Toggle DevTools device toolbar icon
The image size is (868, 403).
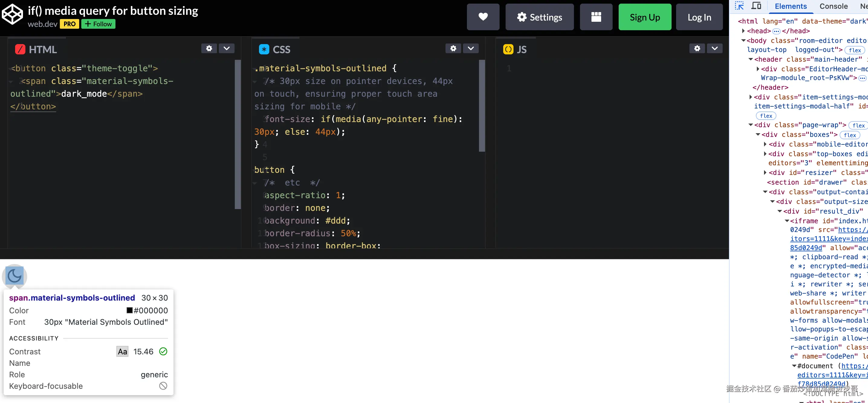pos(756,6)
